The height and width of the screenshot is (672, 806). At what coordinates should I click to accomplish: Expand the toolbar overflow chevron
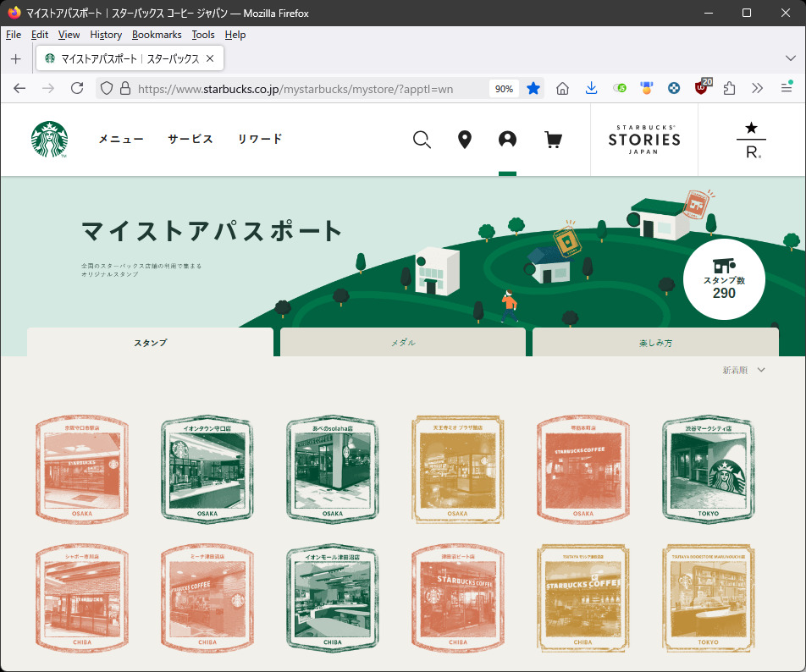coord(758,88)
